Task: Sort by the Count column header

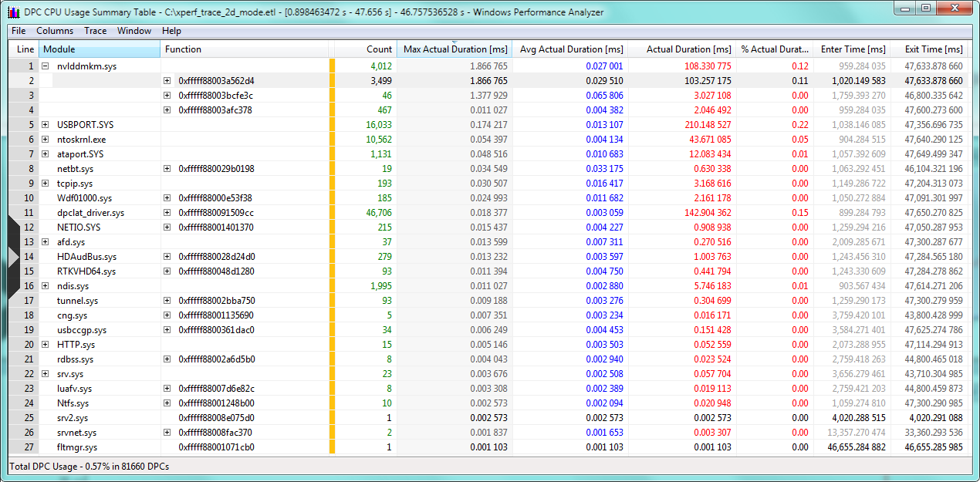Action: 366,49
